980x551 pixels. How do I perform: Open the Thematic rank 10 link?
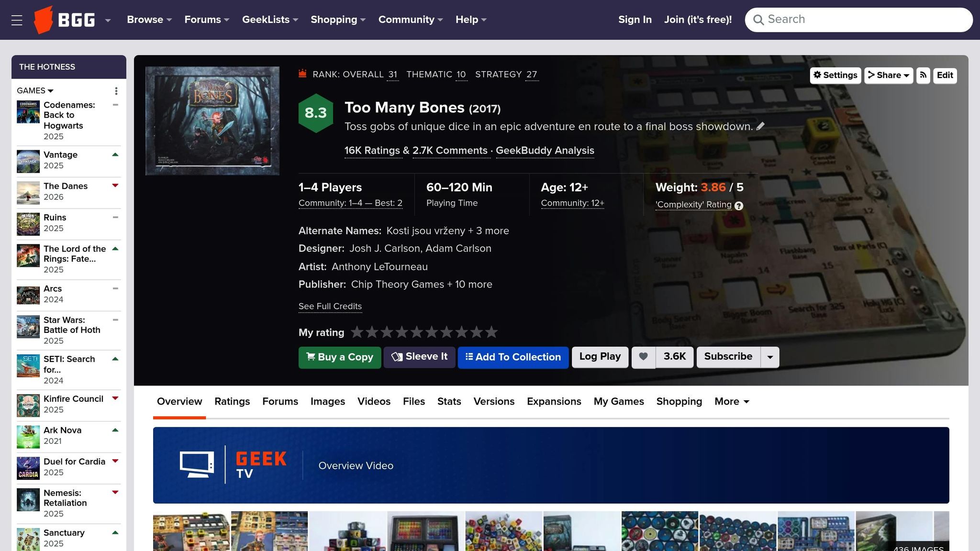pyautogui.click(x=461, y=75)
